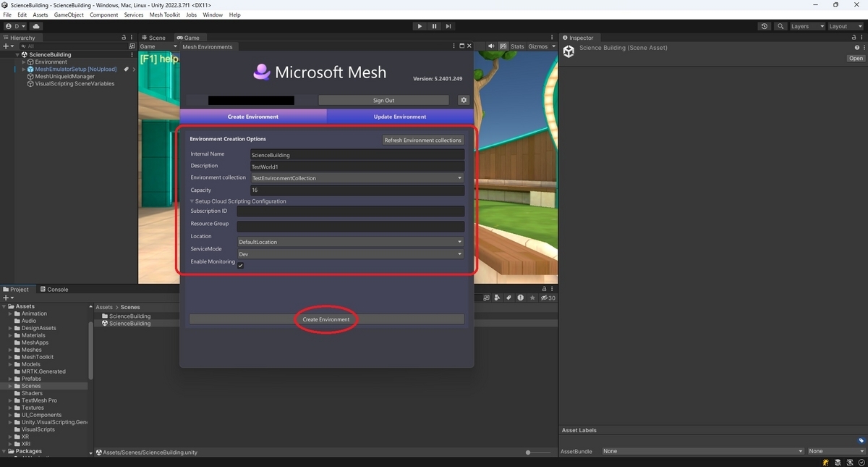Open the Project panel add (+) dropdown
The image size is (868, 467).
click(x=9, y=298)
